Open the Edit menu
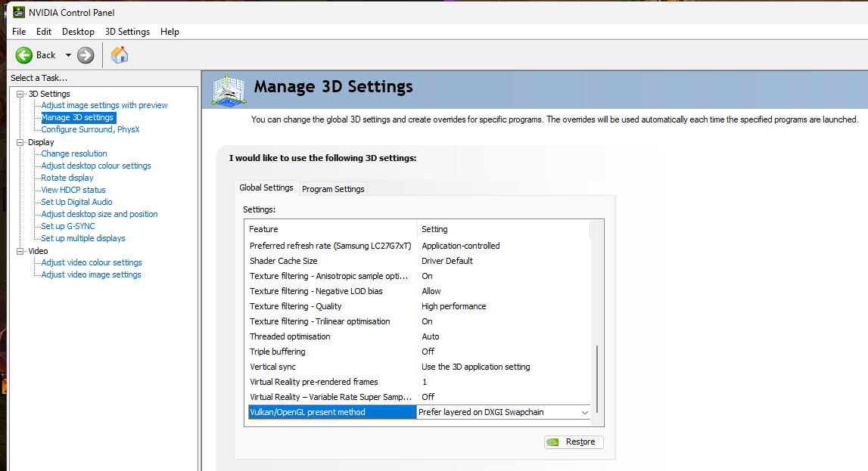The height and width of the screenshot is (471, 868). pyautogui.click(x=44, y=32)
